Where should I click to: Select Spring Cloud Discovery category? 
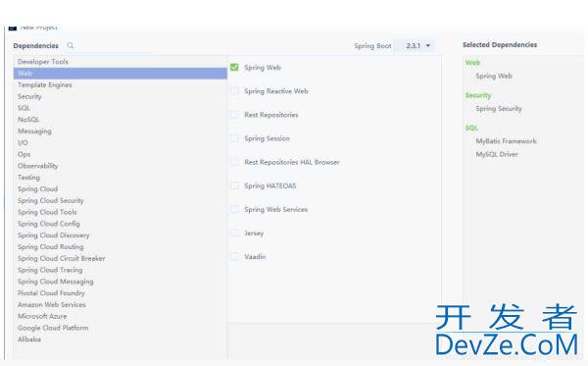pos(120,235)
